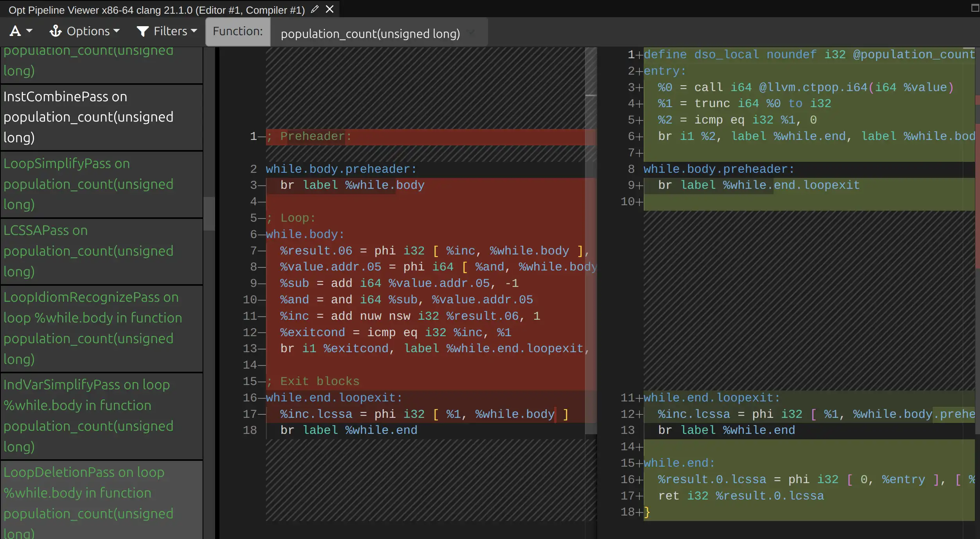Open Options menu via anchor icon
980x539 pixels.
[x=84, y=31]
